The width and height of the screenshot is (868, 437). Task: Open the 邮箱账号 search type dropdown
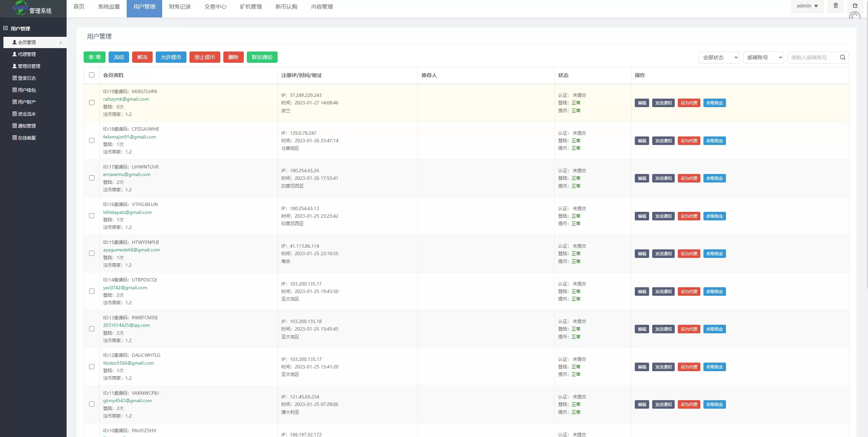pyautogui.click(x=763, y=57)
